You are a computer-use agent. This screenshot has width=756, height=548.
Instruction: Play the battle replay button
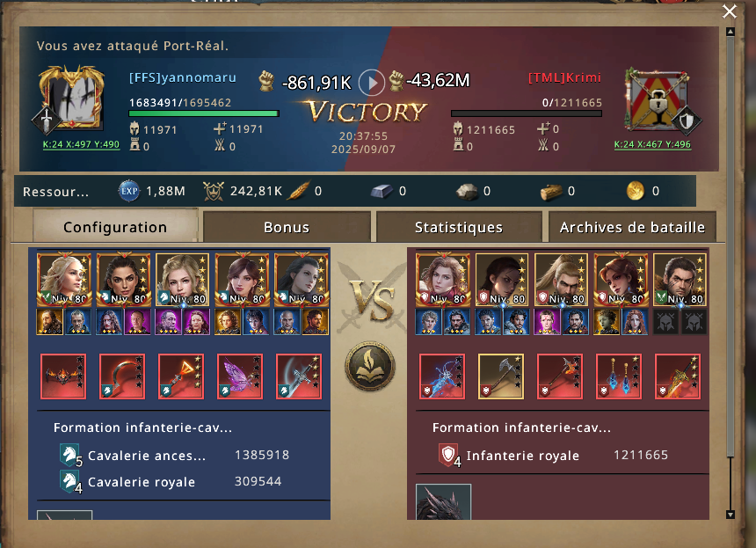pyautogui.click(x=371, y=83)
